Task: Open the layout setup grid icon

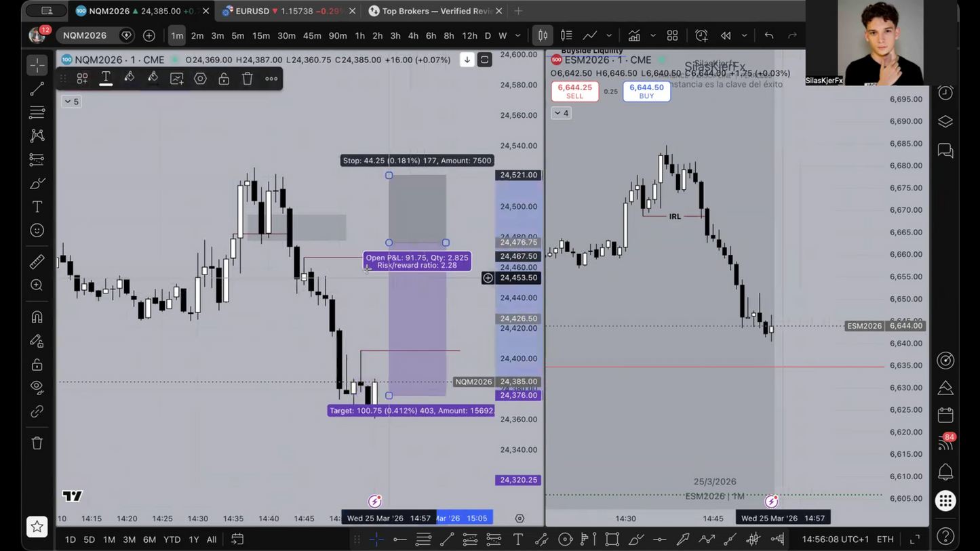Action: point(672,35)
